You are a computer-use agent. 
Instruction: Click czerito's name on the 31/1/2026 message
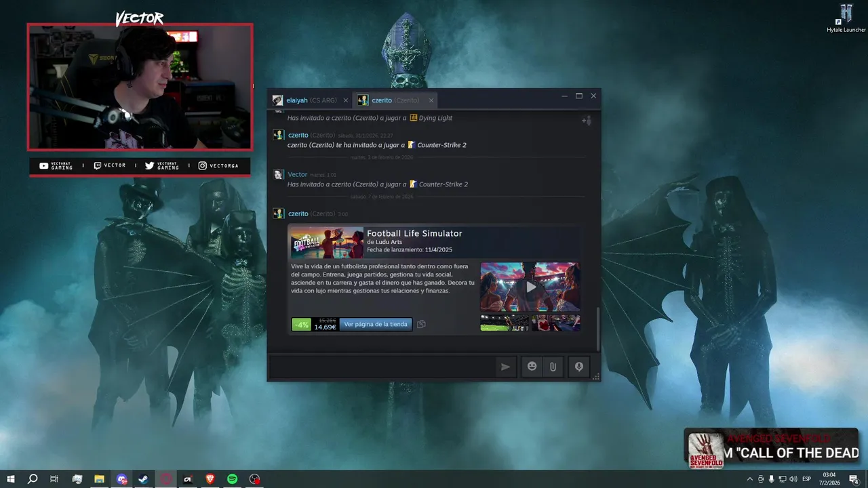[x=298, y=135]
